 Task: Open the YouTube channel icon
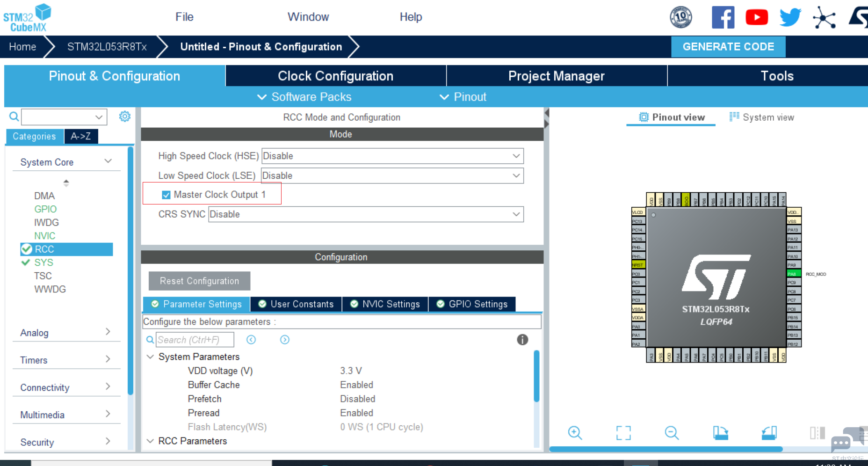click(757, 17)
